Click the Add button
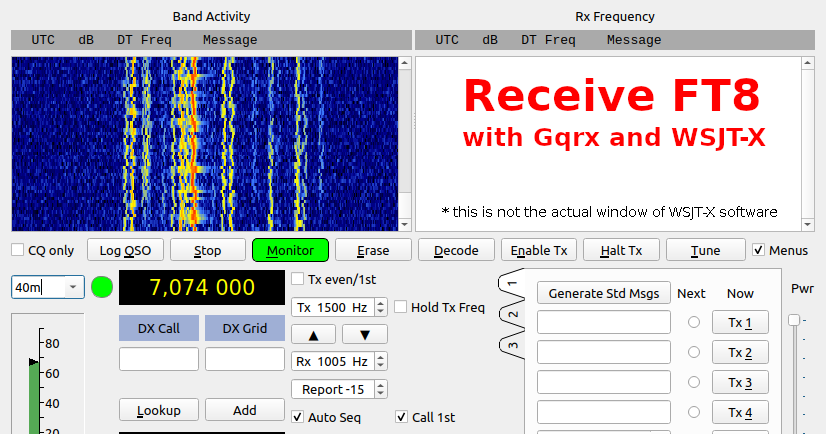 coord(245,410)
